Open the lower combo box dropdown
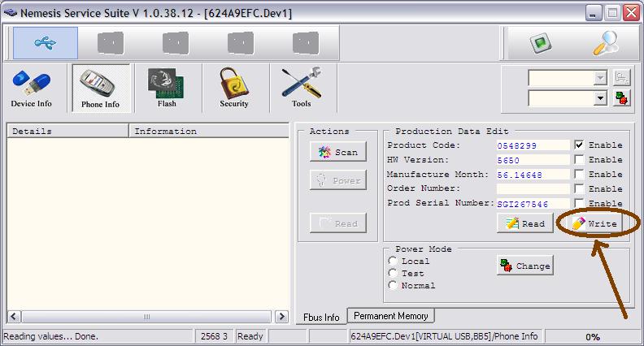 coord(600,98)
